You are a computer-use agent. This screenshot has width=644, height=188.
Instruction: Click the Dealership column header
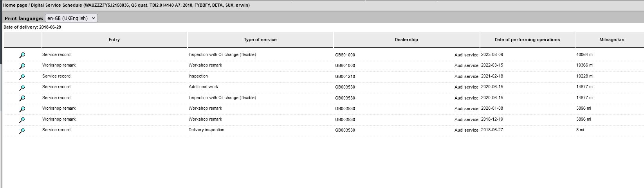pyautogui.click(x=406, y=40)
